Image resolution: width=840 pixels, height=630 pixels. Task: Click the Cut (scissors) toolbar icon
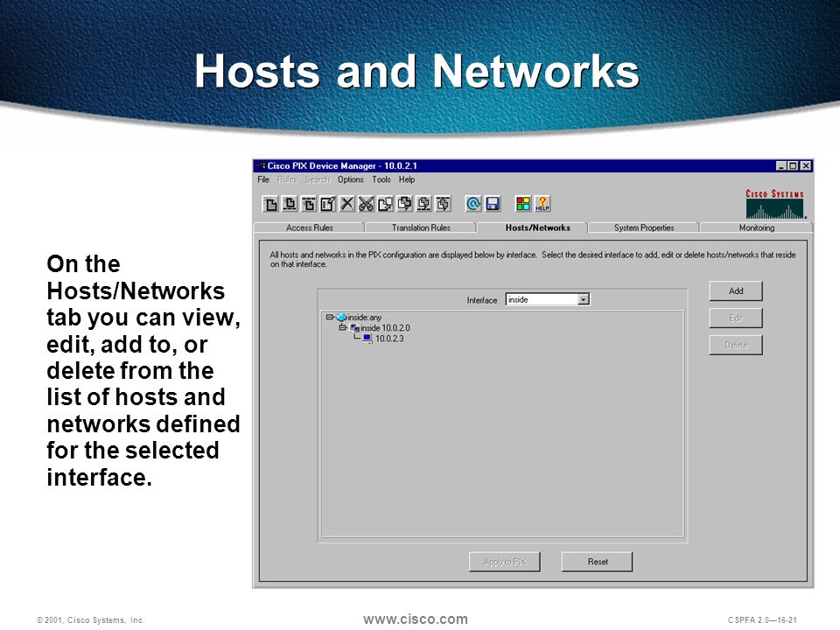(367, 204)
